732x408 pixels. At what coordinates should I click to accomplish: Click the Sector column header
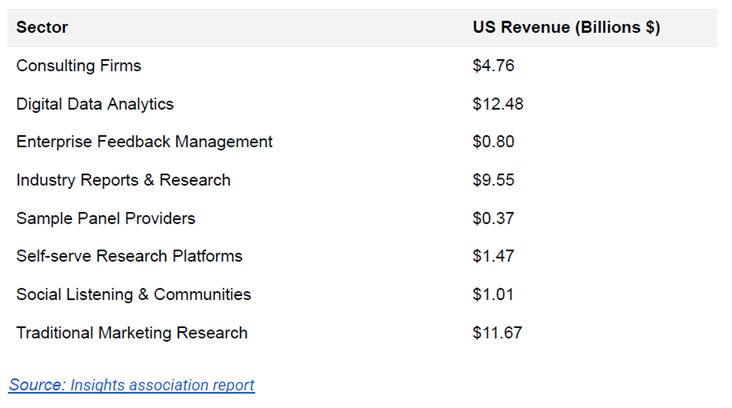click(x=42, y=28)
